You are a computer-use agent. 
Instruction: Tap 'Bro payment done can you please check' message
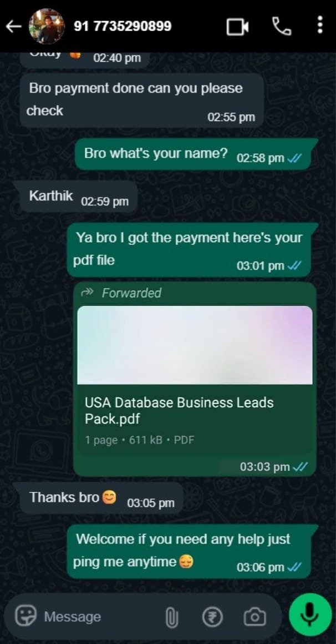point(141,100)
